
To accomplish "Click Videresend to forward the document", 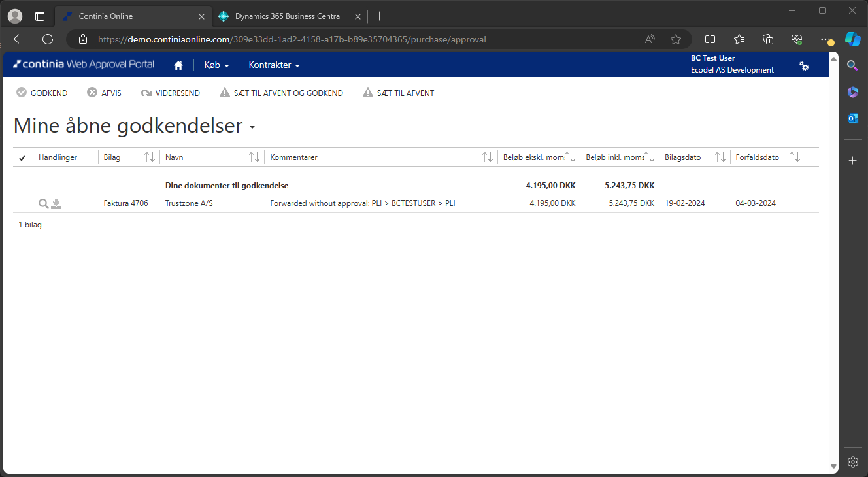I will pyautogui.click(x=170, y=93).
